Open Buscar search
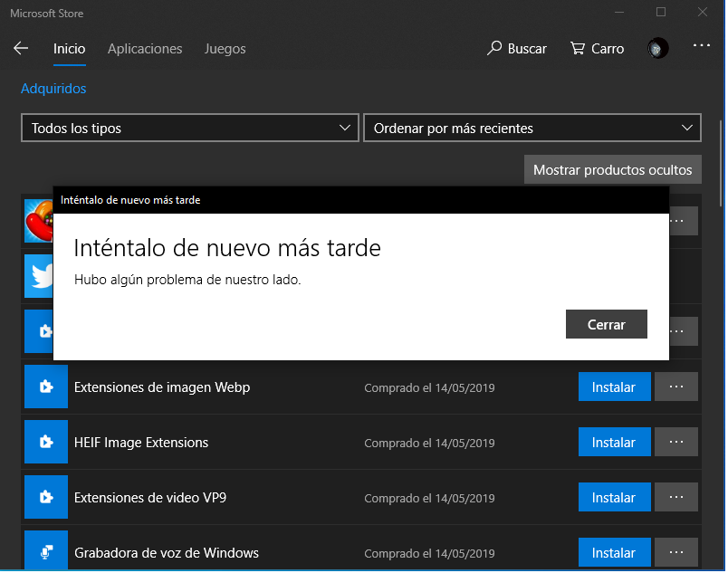 coord(517,48)
